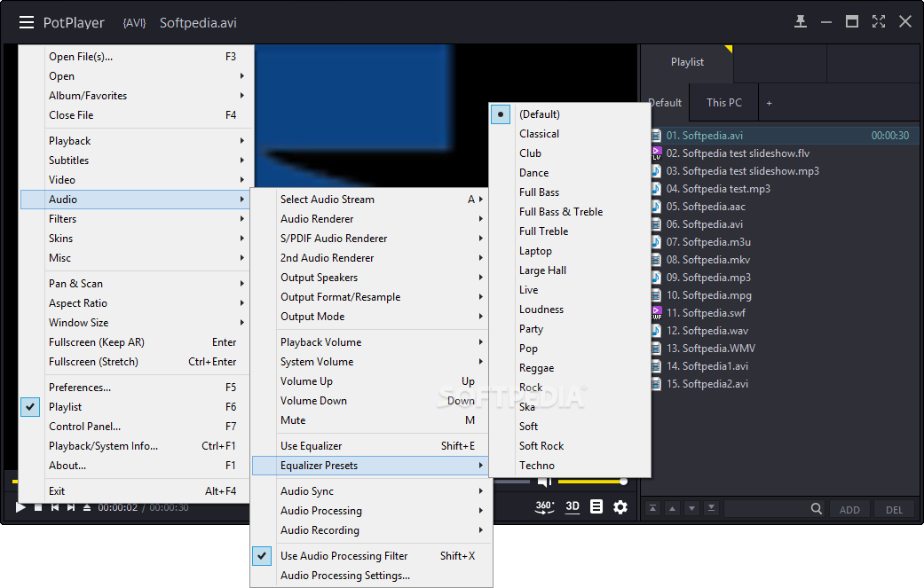Click the Play button

coord(20,507)
